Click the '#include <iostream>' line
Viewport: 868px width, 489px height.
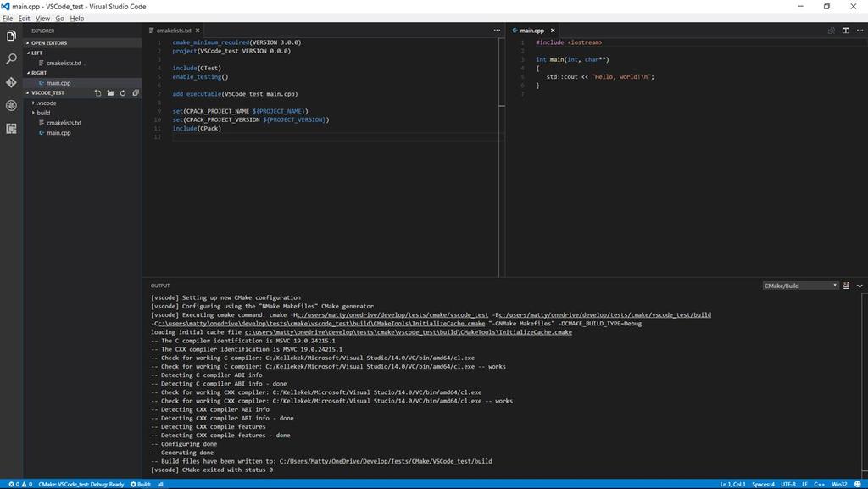click(x=569, y=42)
